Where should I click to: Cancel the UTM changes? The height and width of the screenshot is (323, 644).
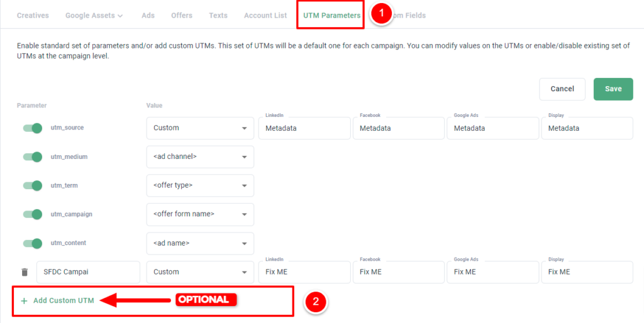(562, 89)
